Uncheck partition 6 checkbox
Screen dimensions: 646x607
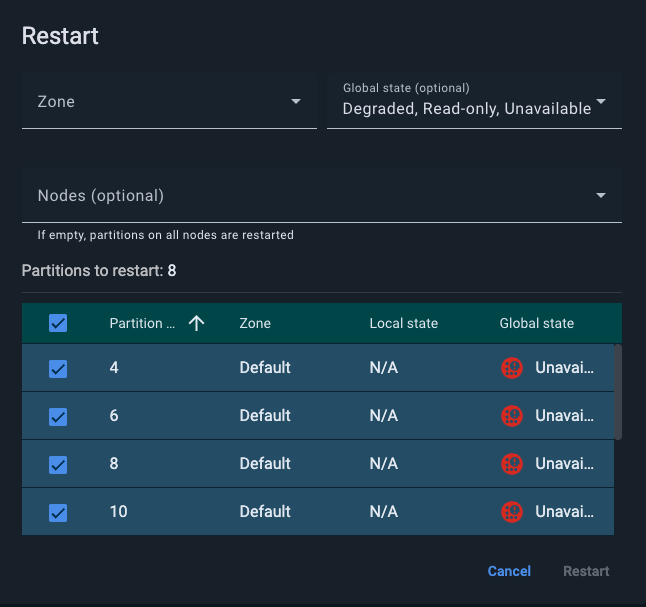click(58, 417)
